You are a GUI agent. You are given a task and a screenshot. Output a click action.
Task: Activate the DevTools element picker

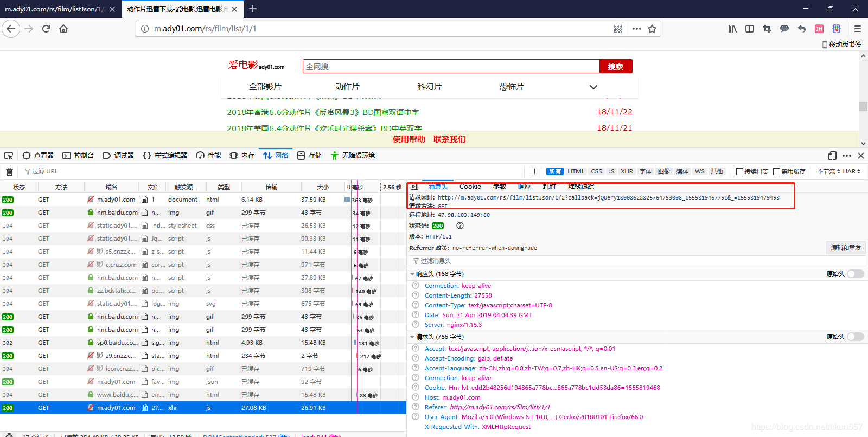pos(9,156)
